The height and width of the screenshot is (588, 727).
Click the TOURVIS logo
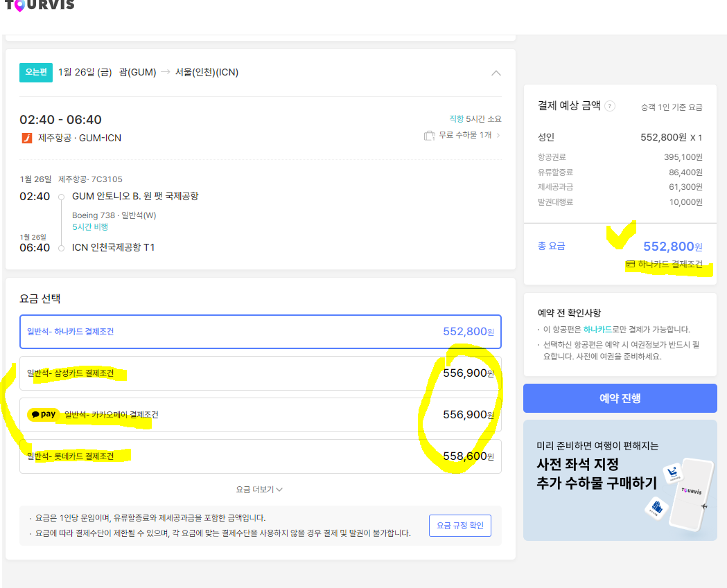tap(40, 5)
